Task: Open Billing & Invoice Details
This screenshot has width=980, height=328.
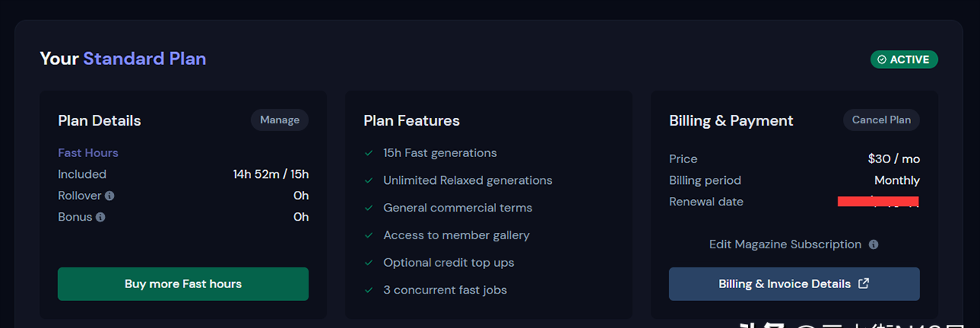Action: 794,284
